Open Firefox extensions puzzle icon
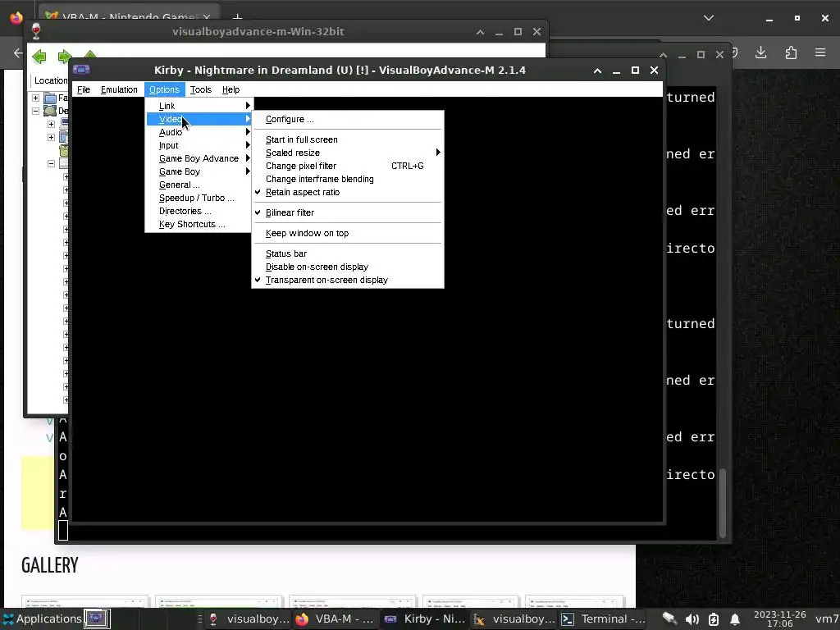Image resolution: width=840 pixels, height=630 pixels. coord(791,52)
